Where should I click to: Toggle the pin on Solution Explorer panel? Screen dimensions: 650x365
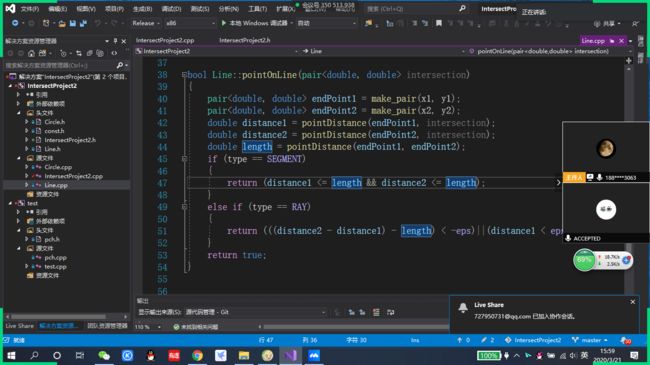[115, 41]
